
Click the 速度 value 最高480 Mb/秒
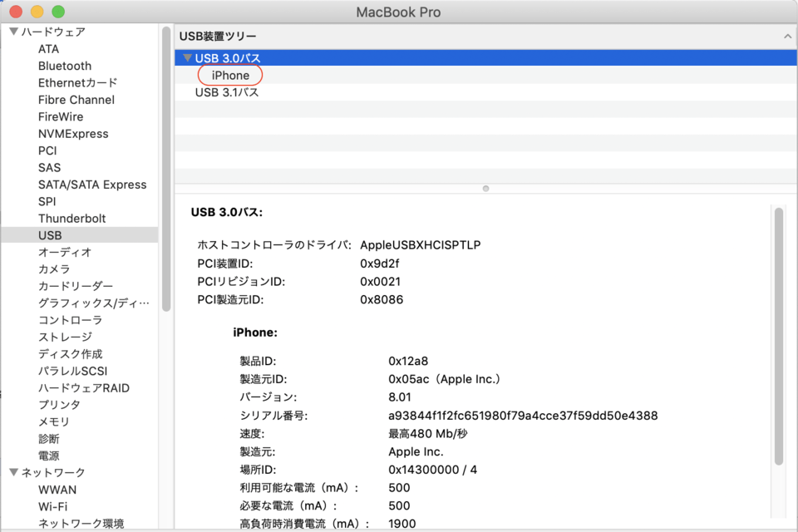pyautogui.click(x=428, y=434)
